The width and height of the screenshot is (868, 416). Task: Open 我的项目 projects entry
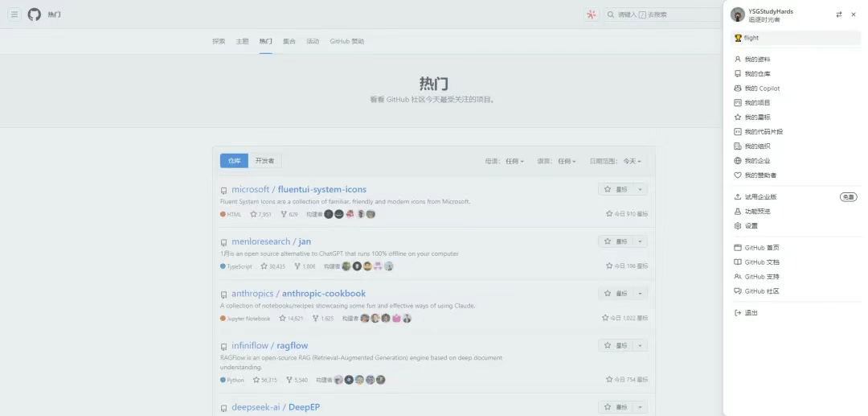[796, 102]
